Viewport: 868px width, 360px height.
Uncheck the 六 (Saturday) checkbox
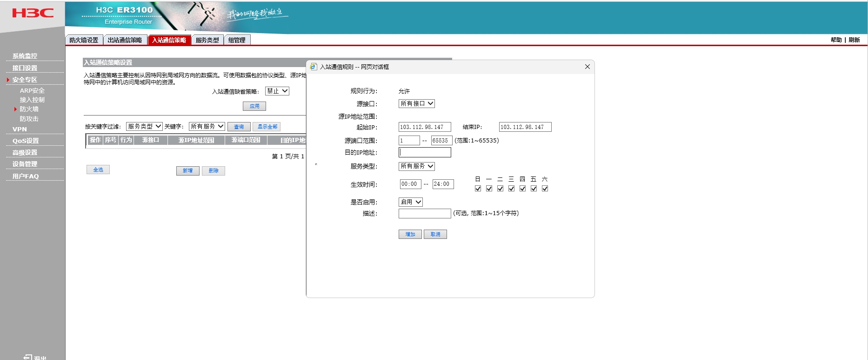tap(545, 189)
